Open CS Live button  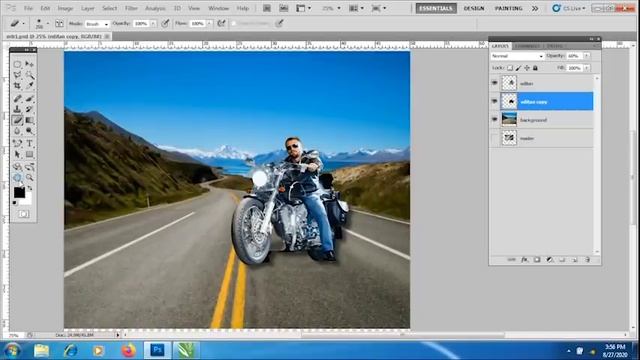pos(569,8)
